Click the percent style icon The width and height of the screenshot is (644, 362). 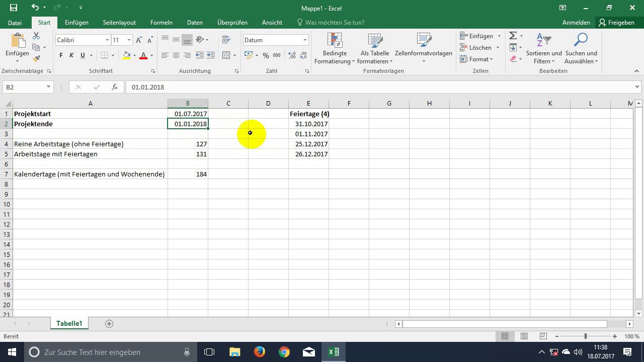pos(266,55)
